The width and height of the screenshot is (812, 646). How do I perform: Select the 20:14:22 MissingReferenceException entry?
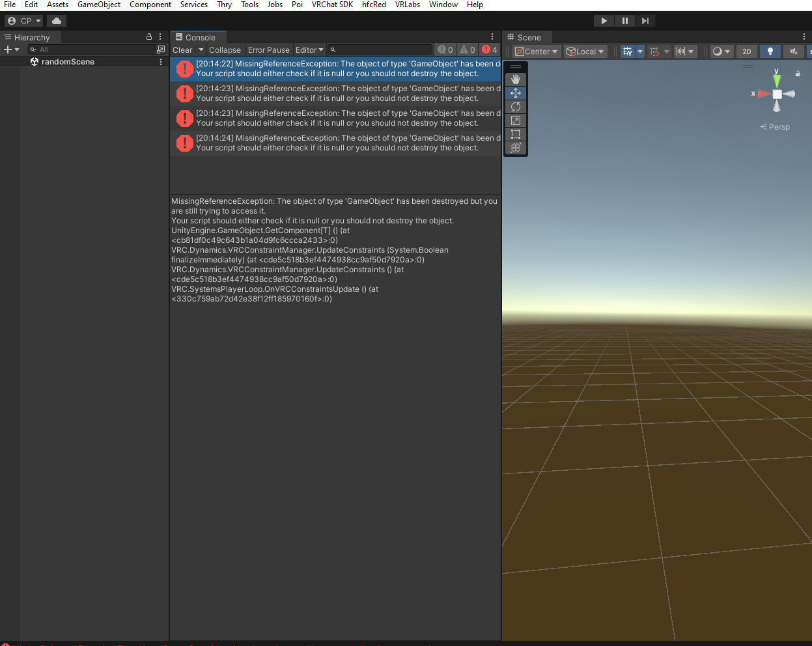click(335, 69)
